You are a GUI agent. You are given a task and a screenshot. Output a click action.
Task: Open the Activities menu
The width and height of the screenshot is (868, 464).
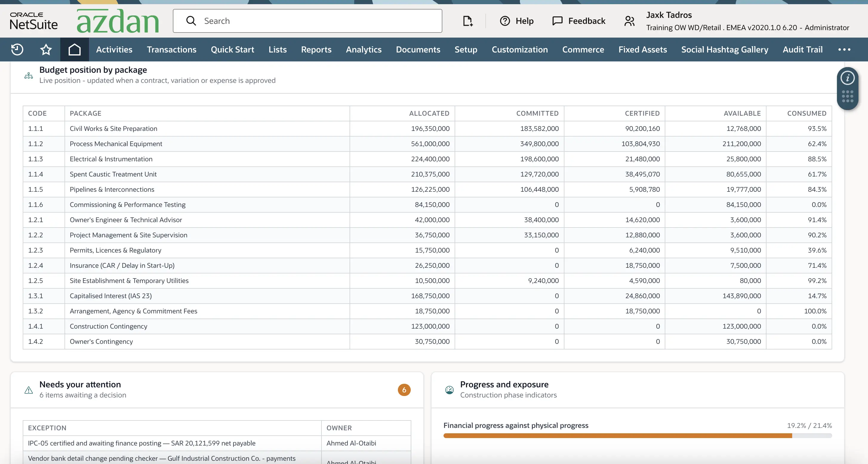click(x=114, y=50)
